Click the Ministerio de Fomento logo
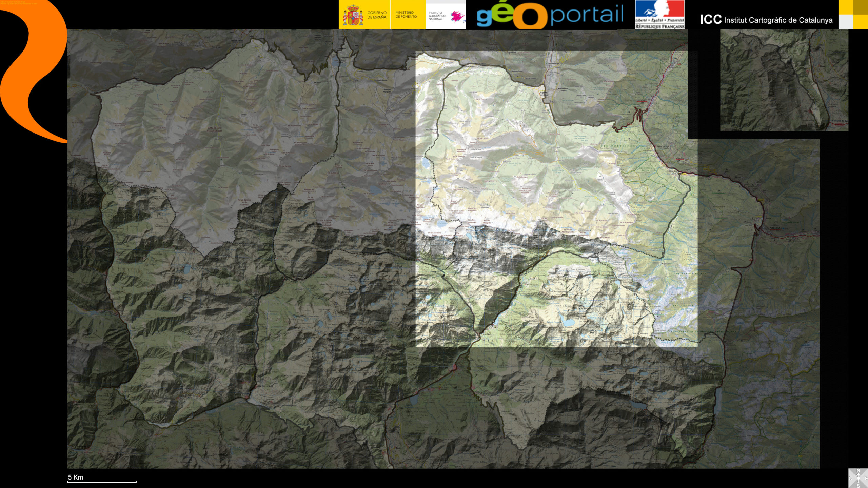Viewport: 868px width, 488px height. click(x=406, y=15)
